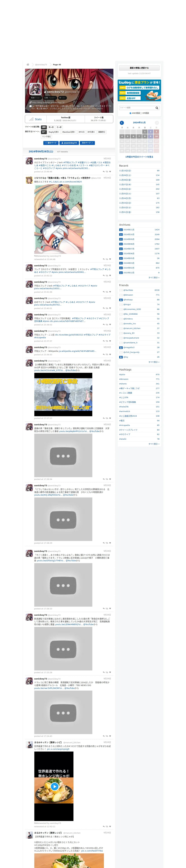
Task: Click 最新の情報に更新する button
Action: pyautogui.click(x=139, y=68)
